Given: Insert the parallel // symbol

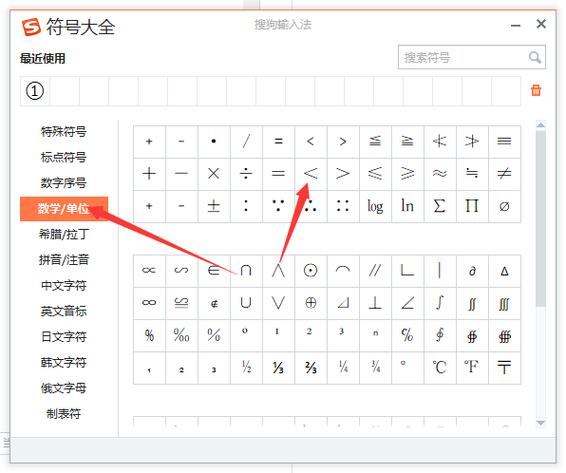Looking at the screenshot, I should pos(375,271).
